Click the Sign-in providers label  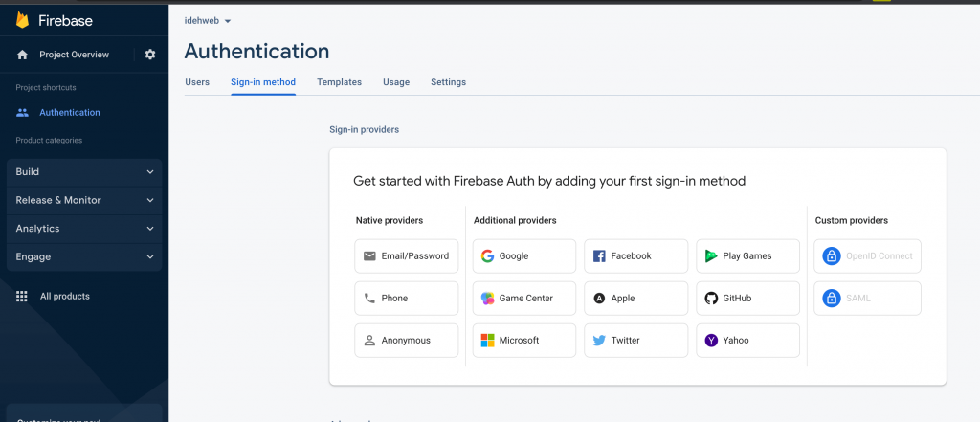coord(364,129)
